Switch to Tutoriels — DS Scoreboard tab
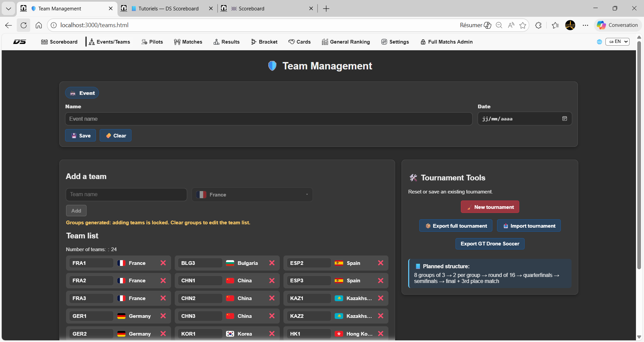644x342 pixels. tap(168, 8)
